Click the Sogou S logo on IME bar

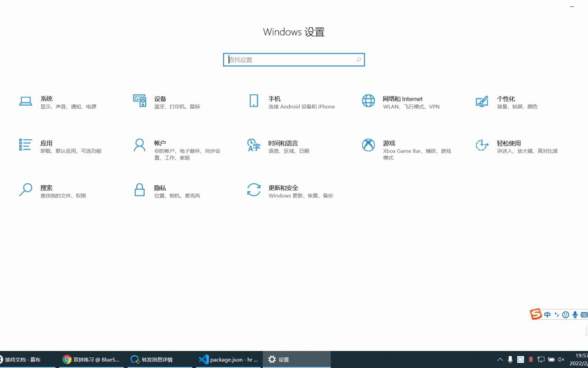point(536,314)
